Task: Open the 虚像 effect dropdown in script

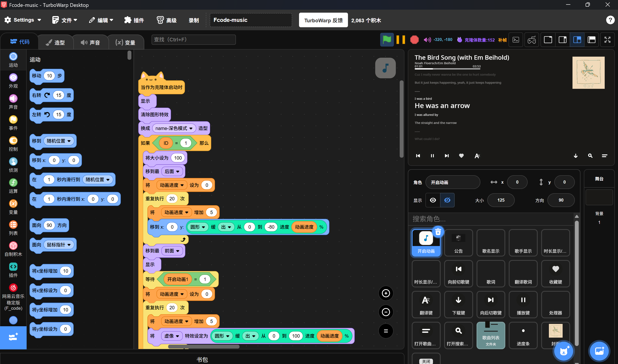Action: click(172, 336)
